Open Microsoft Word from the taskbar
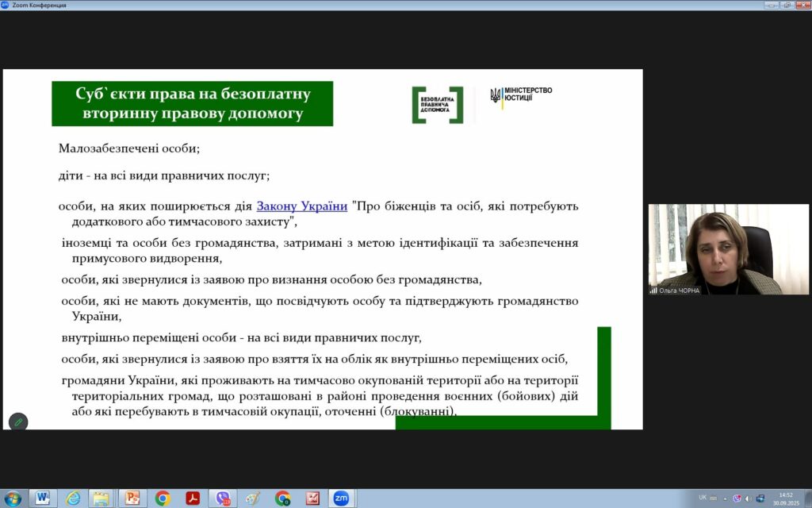The width and height of the screenshot is (812, 508). coord(43,498)
